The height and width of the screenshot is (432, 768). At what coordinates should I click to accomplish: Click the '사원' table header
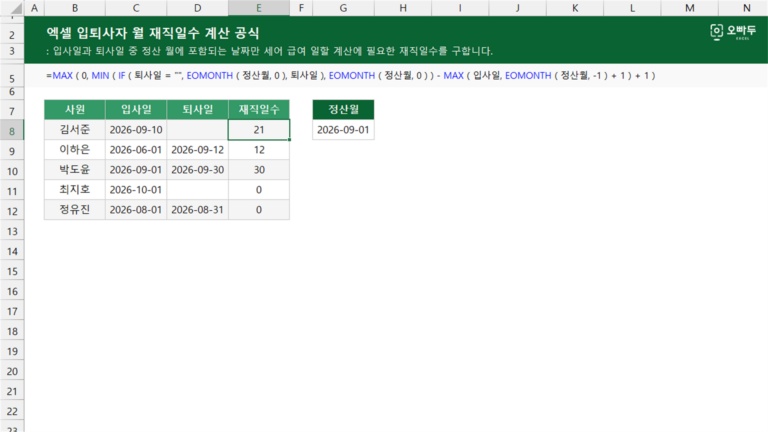[x=75, y=109]
